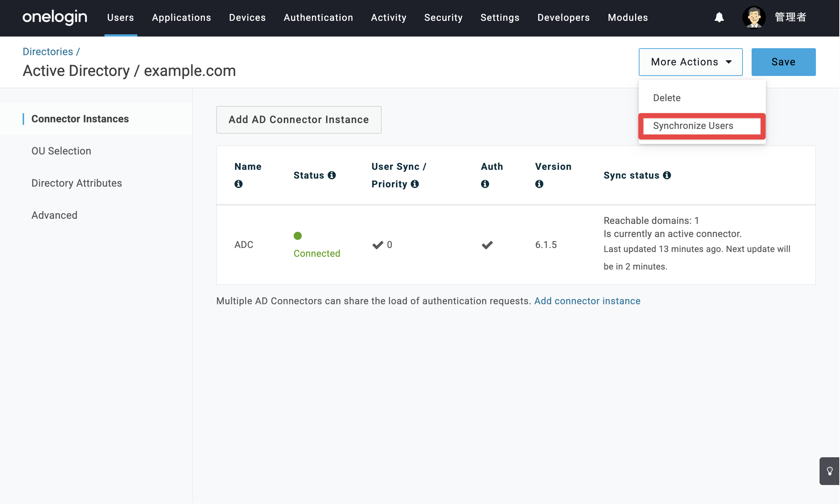Click the Add connector instance link
The width and height of the screenshot is (840, 504).
point(587,301)
